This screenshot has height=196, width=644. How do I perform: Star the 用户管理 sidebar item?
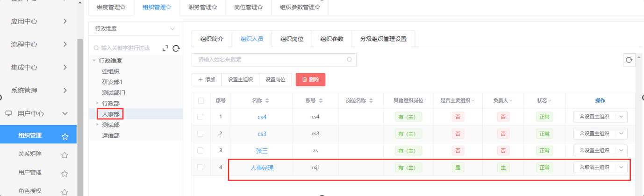[65, 173]
